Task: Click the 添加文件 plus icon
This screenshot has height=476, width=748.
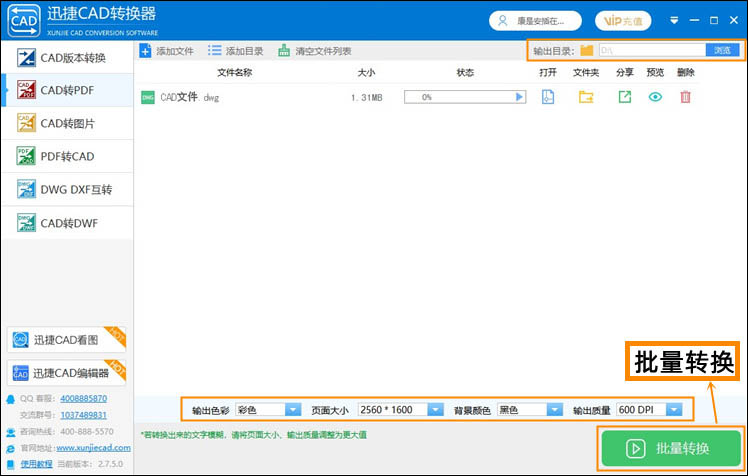Action: [x=145, y=51]
